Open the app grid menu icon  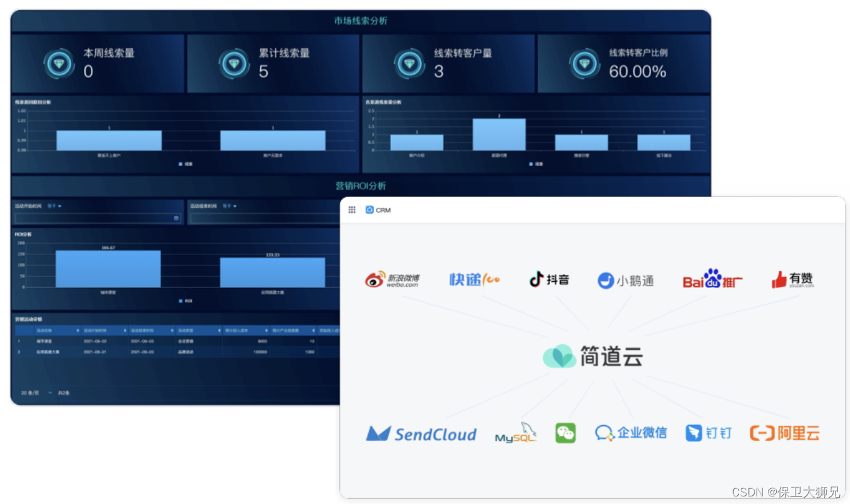tap(352, 210)
